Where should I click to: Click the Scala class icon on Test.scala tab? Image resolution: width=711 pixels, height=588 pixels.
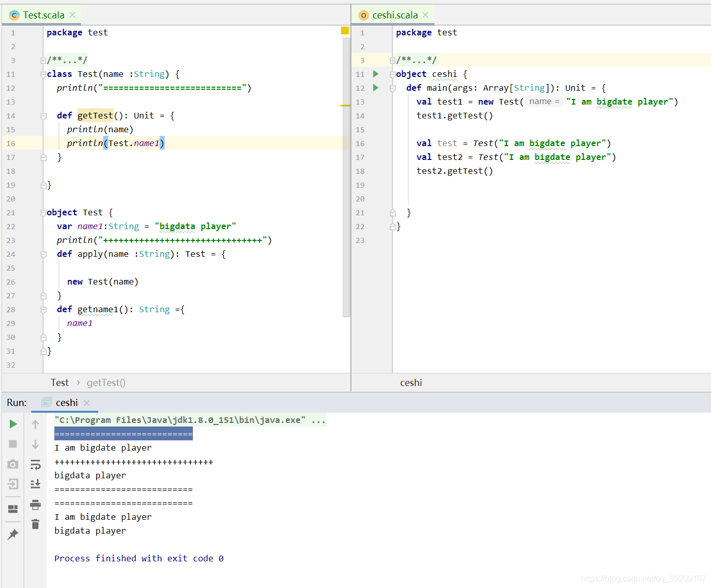point(14,15)
